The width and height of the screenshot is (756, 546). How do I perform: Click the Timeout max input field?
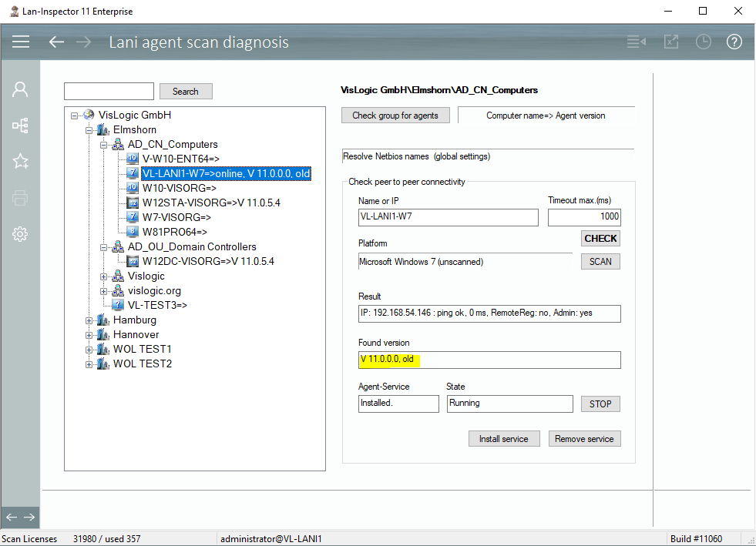(x=583, y=217)
